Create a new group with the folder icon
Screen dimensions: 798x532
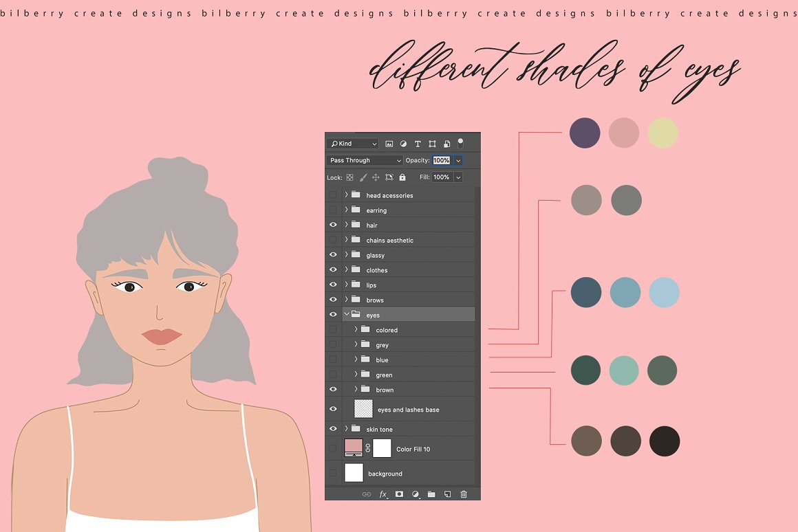(431, 494)
